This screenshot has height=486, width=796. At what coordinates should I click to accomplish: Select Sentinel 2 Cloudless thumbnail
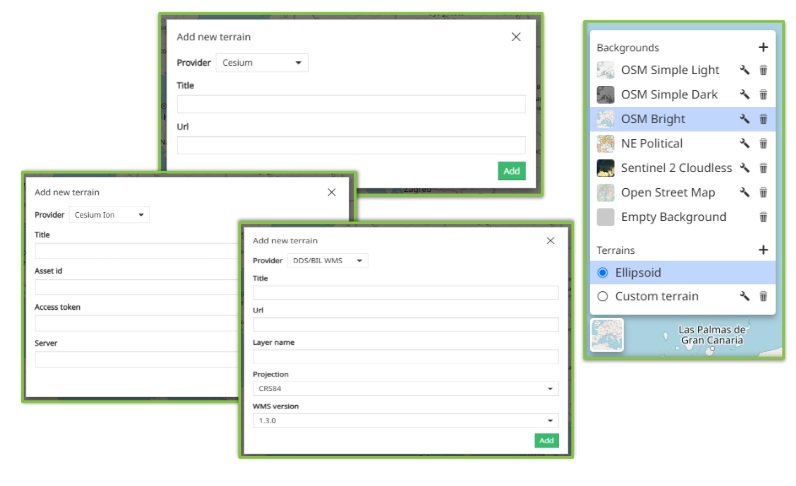coord(605,168)
